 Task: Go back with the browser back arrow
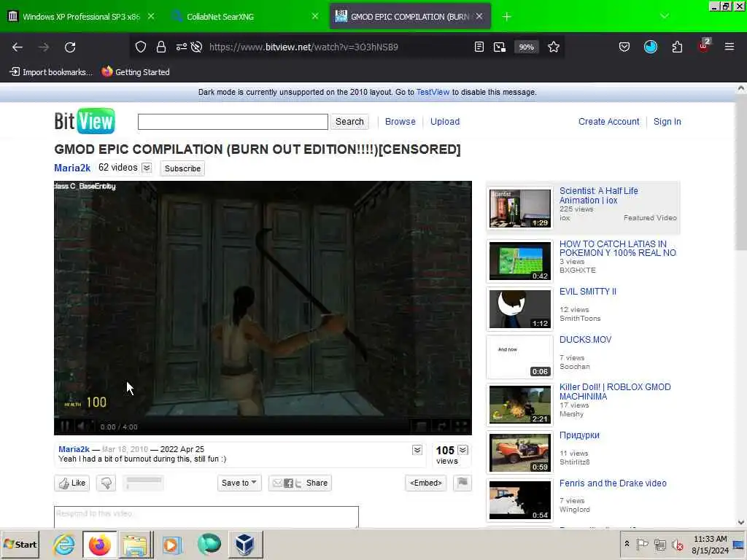click(18, 47)
